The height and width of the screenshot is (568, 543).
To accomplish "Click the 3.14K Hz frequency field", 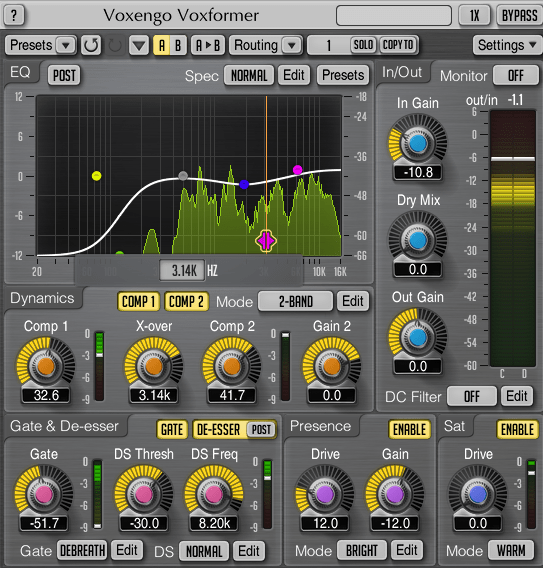I will pos(183,271).
